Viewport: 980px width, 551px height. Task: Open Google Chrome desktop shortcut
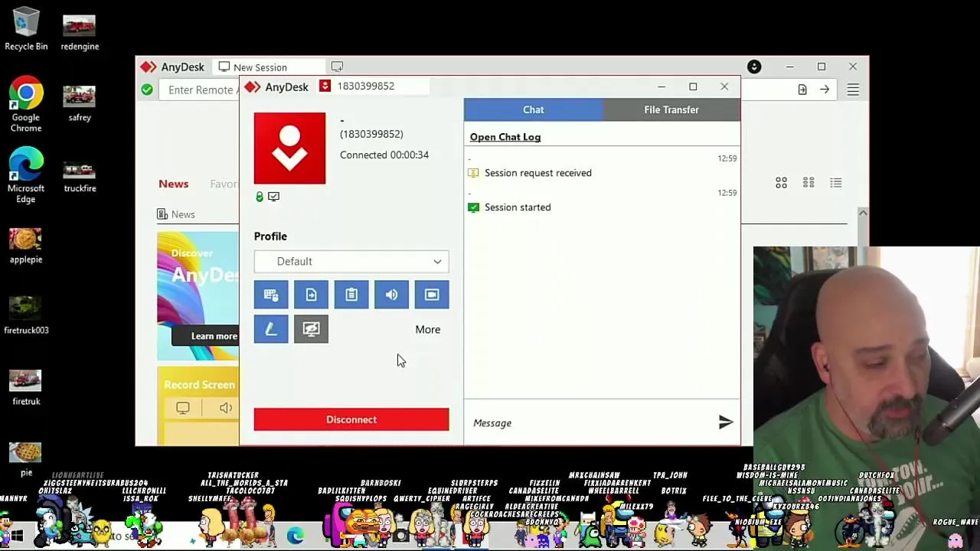click(26, 105)
